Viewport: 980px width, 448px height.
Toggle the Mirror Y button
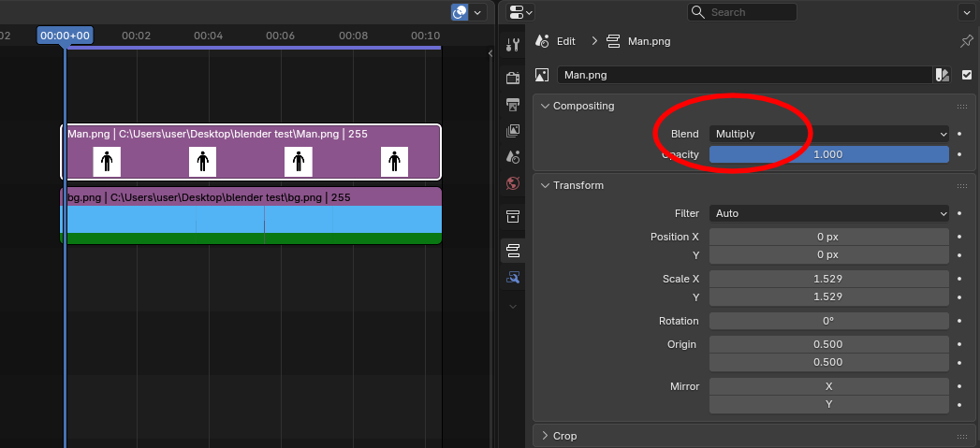click(x=828, y=404)
